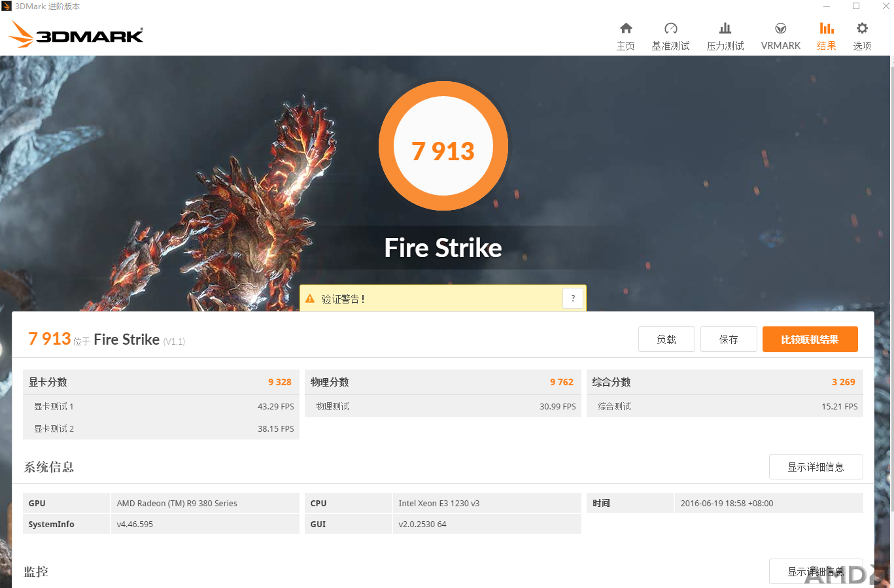Open the 压力测试 stress test icon
The image size is (894, 588).
pos(725,28)
